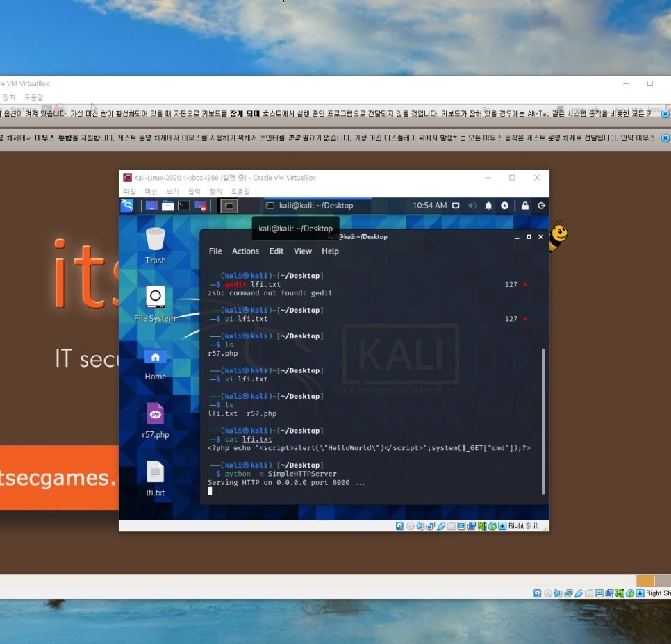
Task: Click the host key arrow icon in the inner VM status bar
Action: tap(502, 526)
